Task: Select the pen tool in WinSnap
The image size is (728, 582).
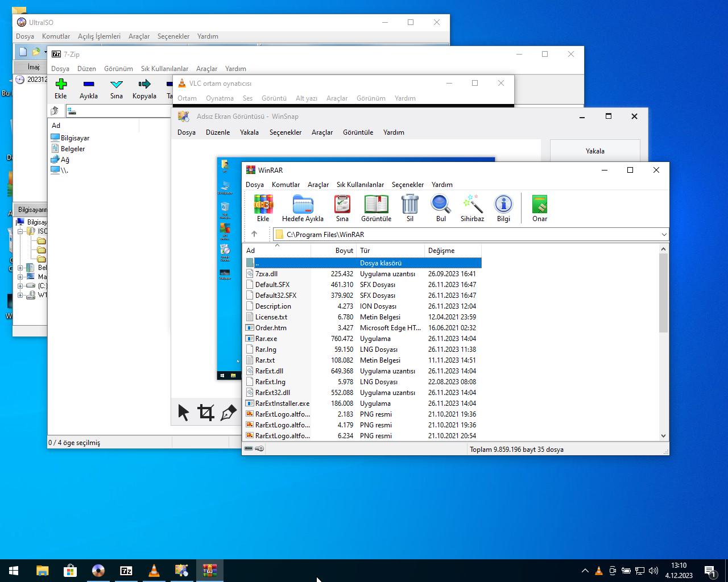Action: (229, 413)
